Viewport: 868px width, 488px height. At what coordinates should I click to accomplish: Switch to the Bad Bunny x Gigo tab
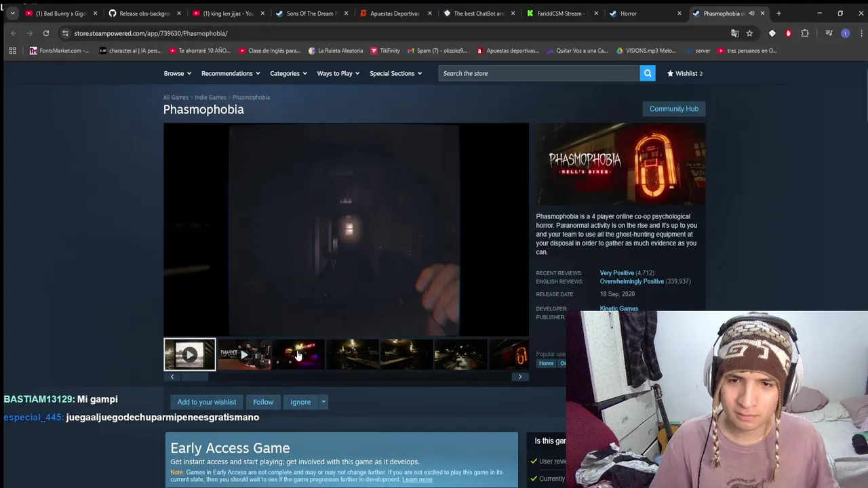pyautogui.click(x=61, y=13)
